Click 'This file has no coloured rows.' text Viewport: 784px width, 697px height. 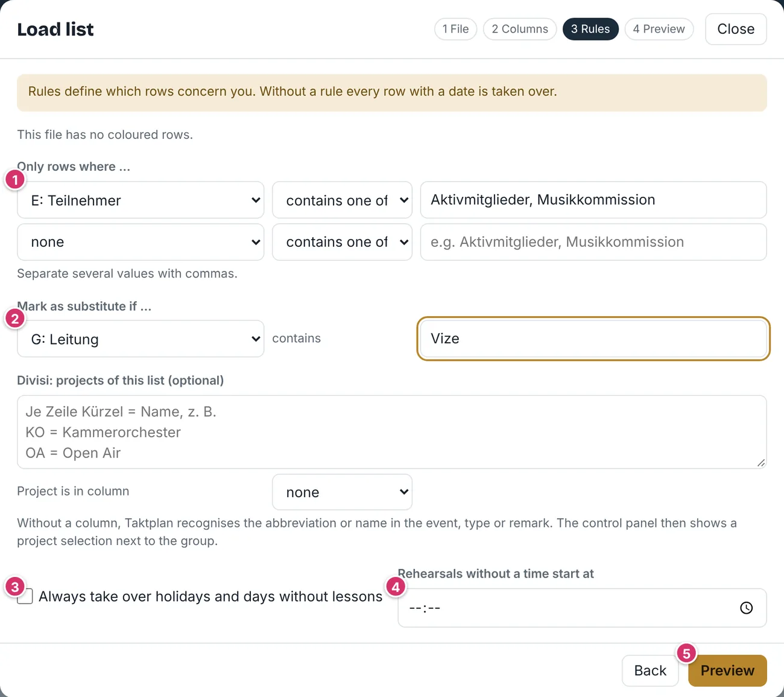(105, 135)
